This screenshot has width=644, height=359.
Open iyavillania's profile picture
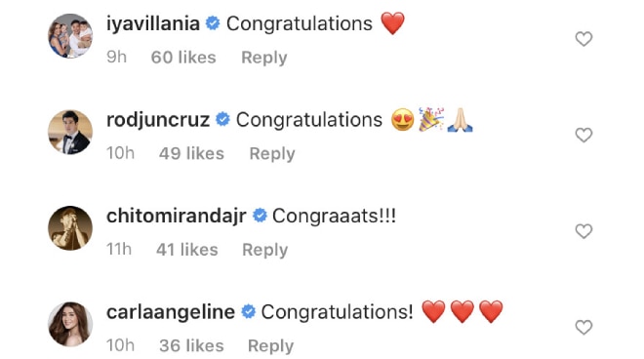pos(70,36)
